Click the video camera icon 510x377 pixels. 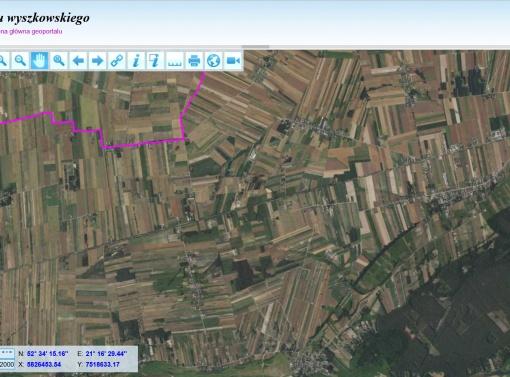click(x=233, y=61)
